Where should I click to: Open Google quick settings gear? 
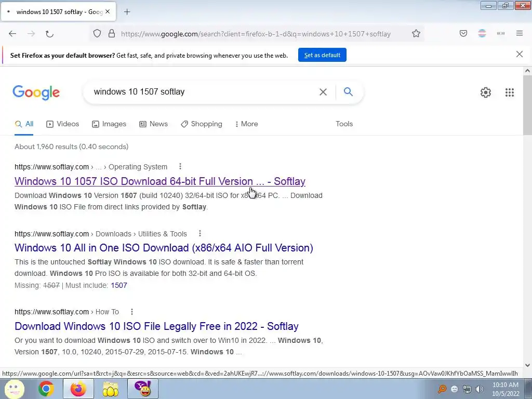pyautogui.click(x=486, y=92)
